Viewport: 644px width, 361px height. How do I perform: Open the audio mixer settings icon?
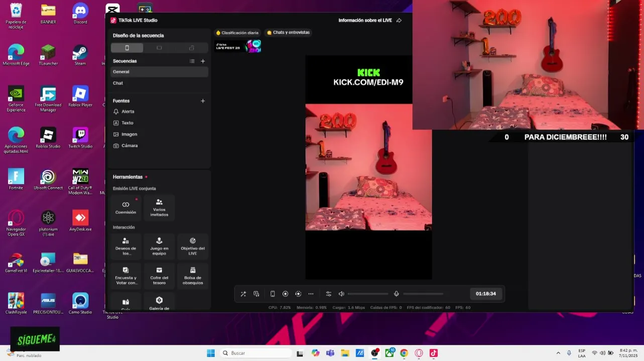(x=329, y=294)
